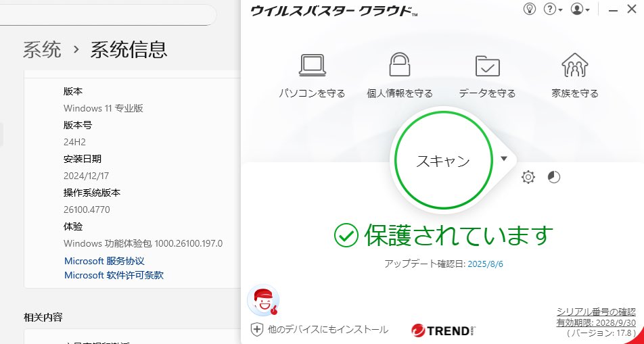Click the Settings search input field
Viewport: 644px width, 344px height.
(x=108, y=15)
